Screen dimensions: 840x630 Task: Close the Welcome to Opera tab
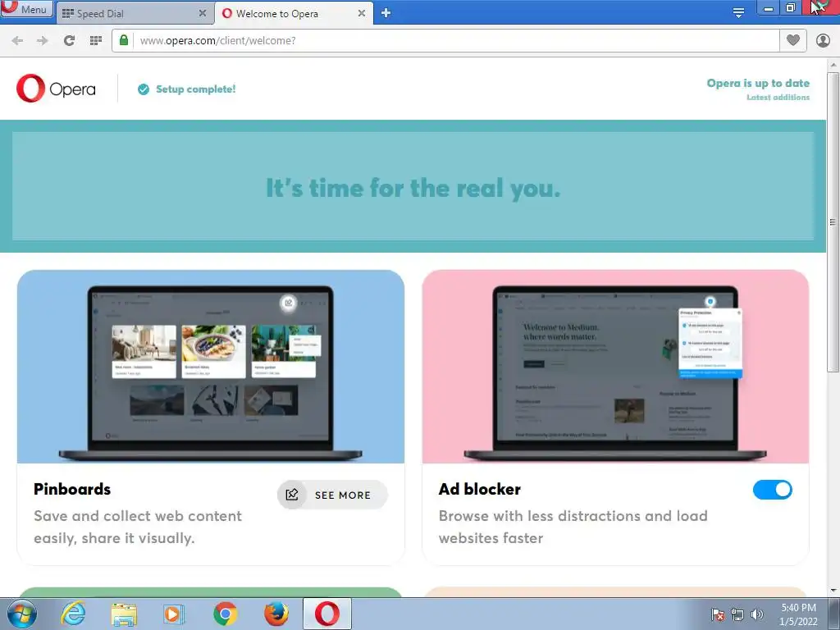(362, 13)
